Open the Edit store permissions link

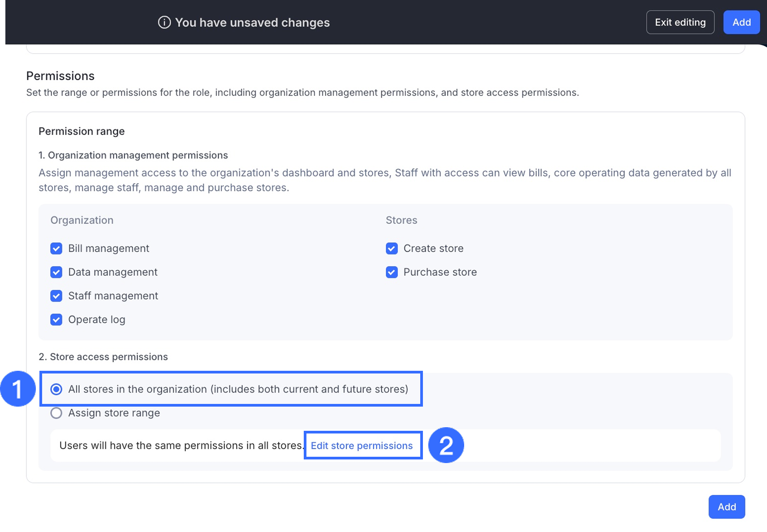pos(362,446)
